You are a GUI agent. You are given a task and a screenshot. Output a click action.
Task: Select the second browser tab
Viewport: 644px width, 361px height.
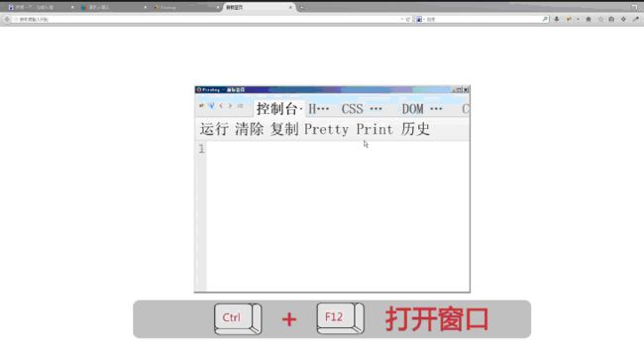(x=113, y=7)
